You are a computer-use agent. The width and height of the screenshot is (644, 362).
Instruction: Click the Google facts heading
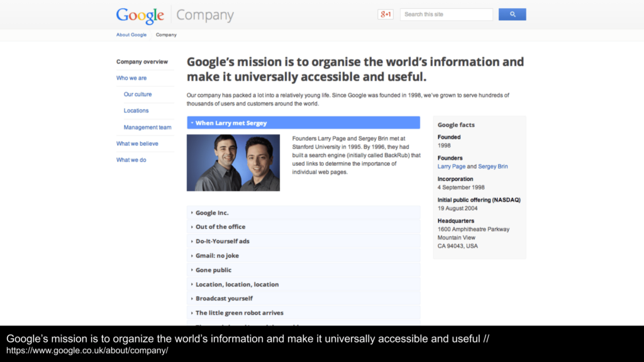coord(456,125)
